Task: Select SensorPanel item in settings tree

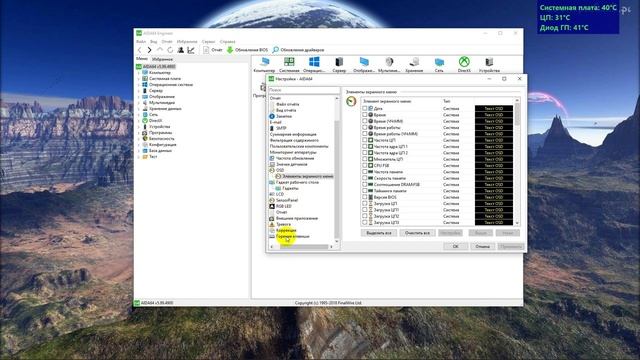Action: [x=284, y=200]
